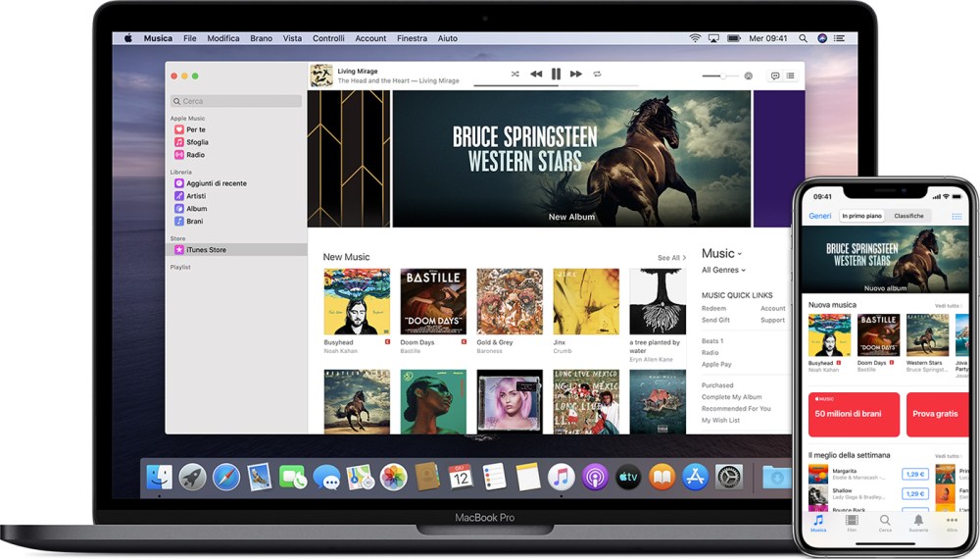Tap the Suonerie bell tab on iPhone
This screenshot has width=980, height=559.
pos(918,523)
